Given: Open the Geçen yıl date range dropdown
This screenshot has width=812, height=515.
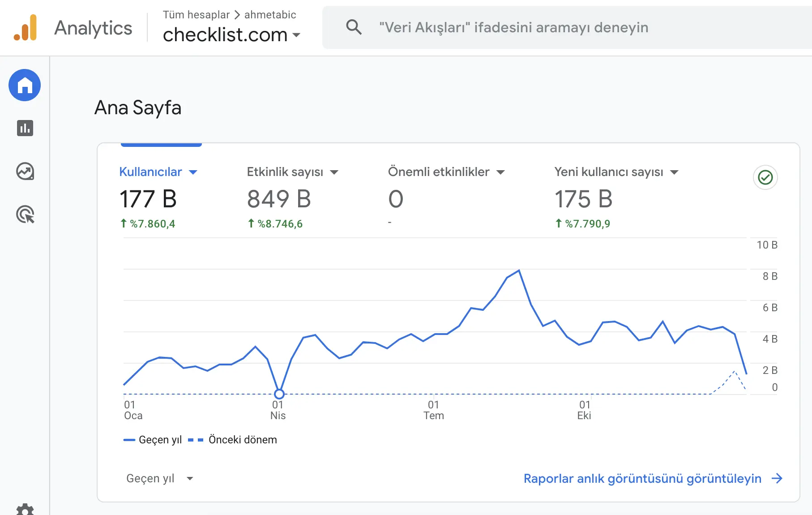Looking at the screenshot, I should tap(160, 478).
